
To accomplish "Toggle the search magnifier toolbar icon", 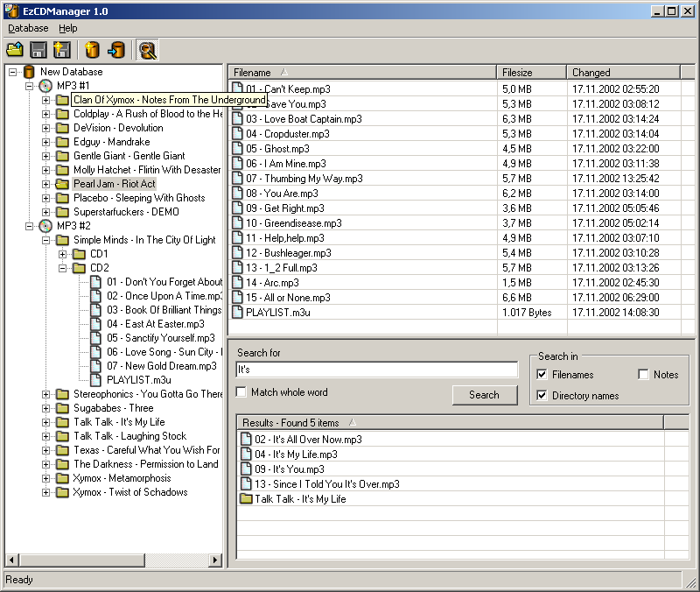I will (147, 50).
